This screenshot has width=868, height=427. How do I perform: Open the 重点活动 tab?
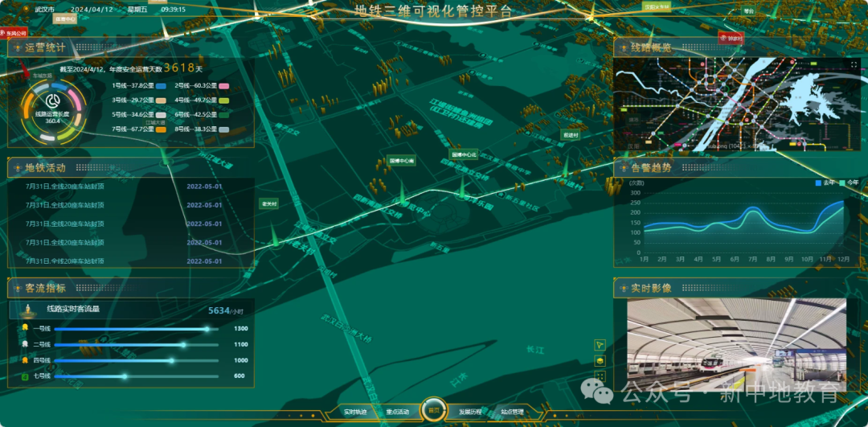coord(398,412)
